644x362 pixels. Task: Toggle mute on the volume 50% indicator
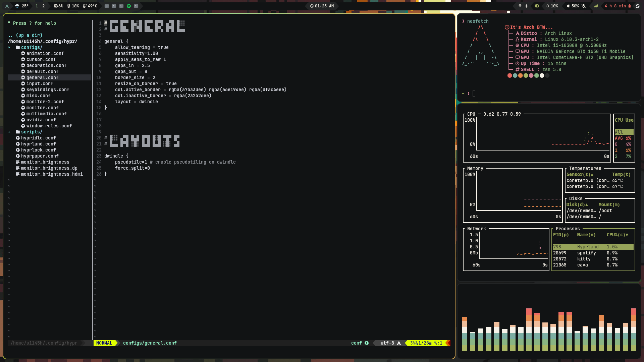[569, 6]
